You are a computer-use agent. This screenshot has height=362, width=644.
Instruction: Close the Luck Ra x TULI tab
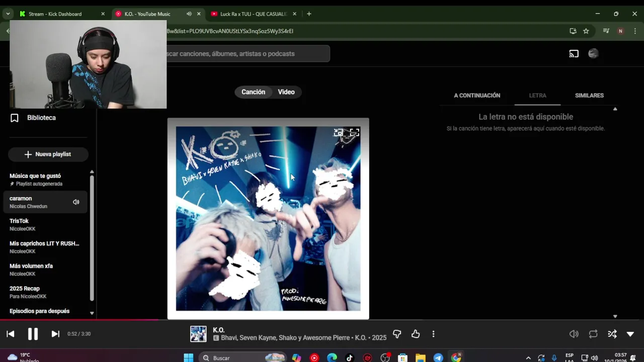point(294,14)
